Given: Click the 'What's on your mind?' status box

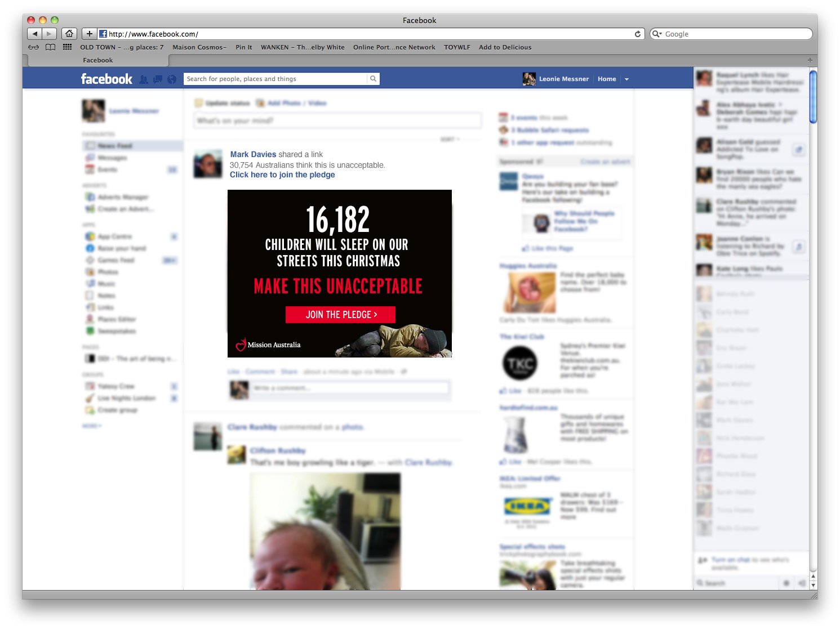Looking at the screenshot, I should click(x=337, y=120).
